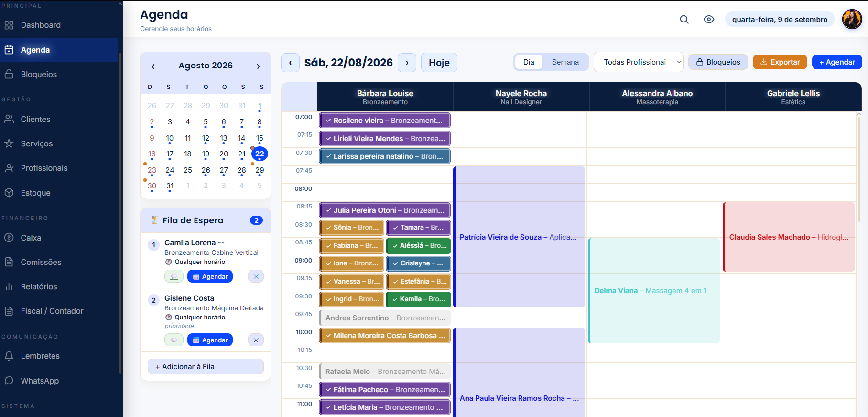Switch to Semana view

[565, 62]
